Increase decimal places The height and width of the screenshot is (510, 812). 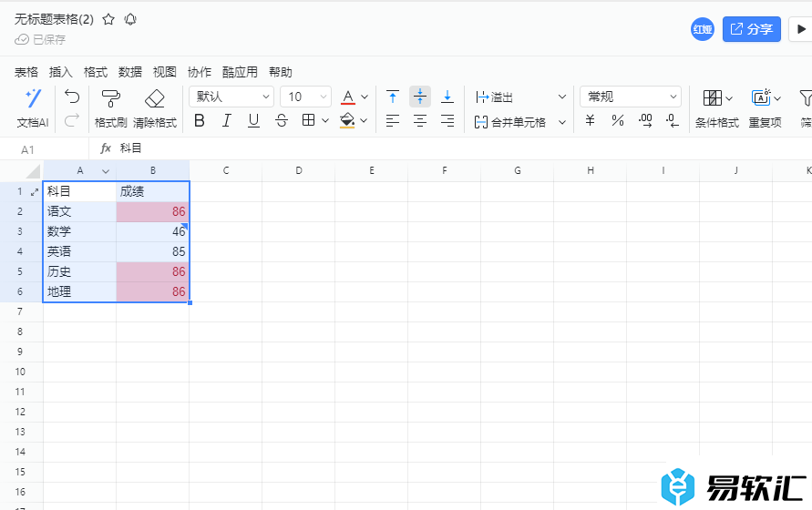(x=645, y=120)
